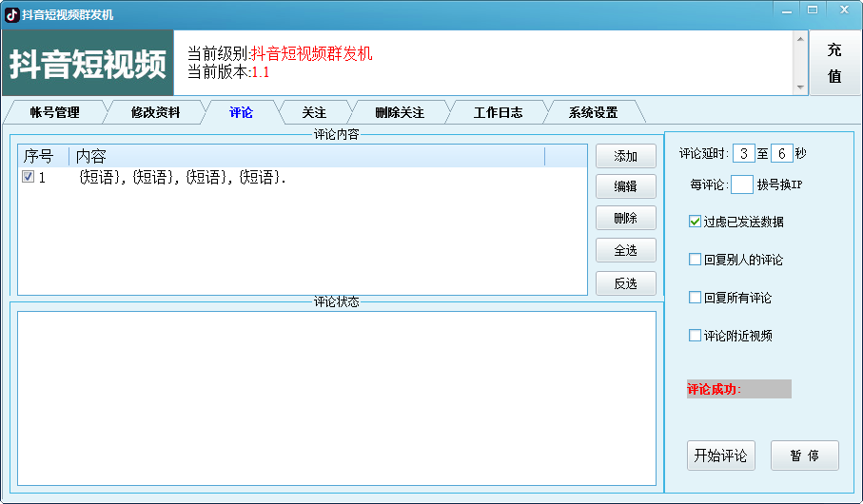The width and height of the screenshot is (863, 504).
Task: Click the 评论成功 counter label
Action: click(x=739, y=389)
